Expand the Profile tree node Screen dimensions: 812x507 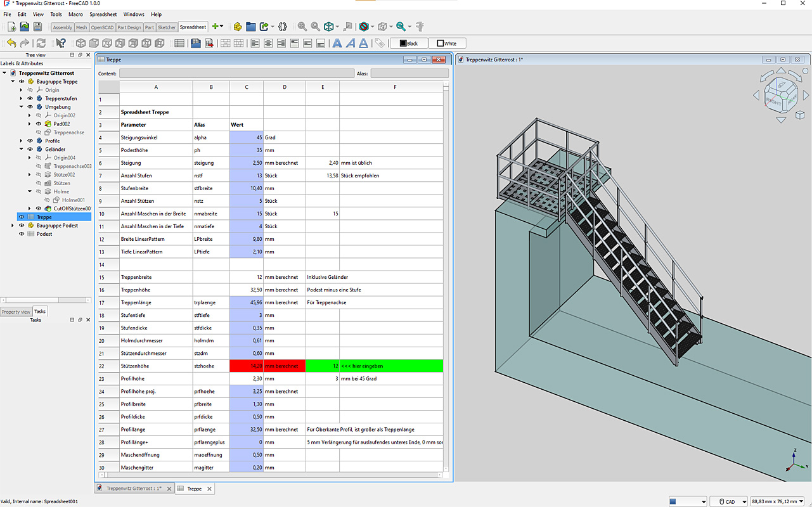(21, 141)
